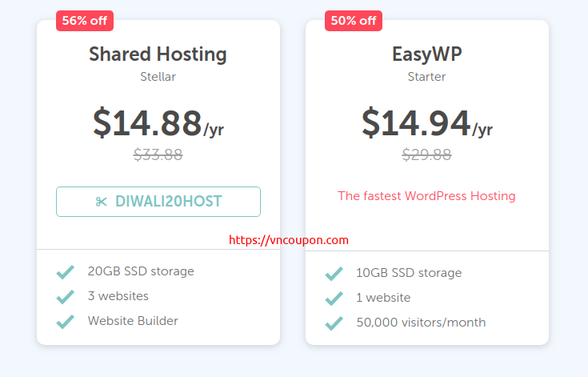The width and height of the screenshot is (588, 377).
Task: Click the vncoupon.com URL watermark
Action: 289,240
